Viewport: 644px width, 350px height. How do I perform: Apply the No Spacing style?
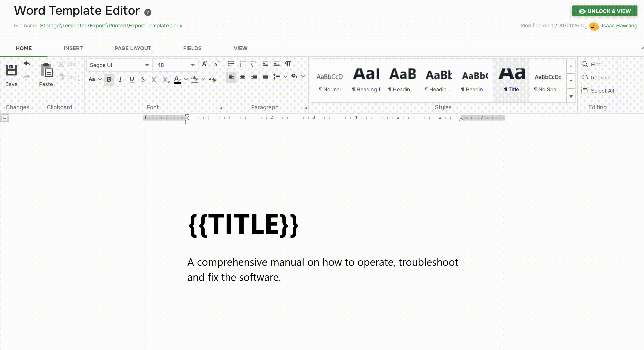coord(547,80)
